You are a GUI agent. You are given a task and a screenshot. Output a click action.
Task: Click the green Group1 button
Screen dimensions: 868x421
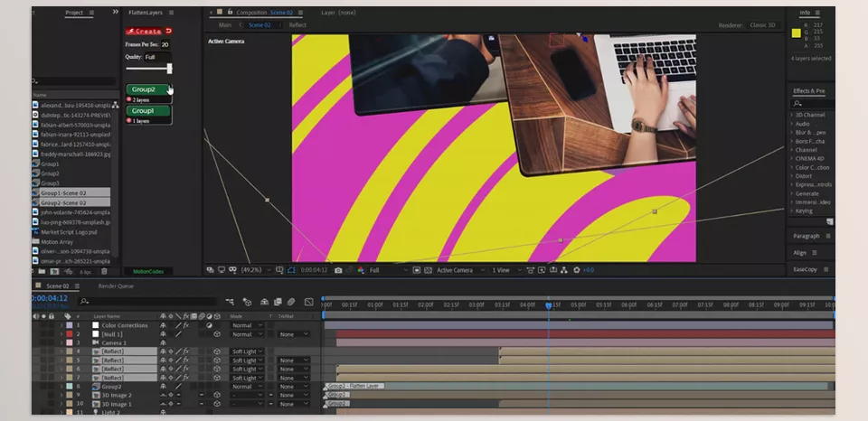[148, 110]
